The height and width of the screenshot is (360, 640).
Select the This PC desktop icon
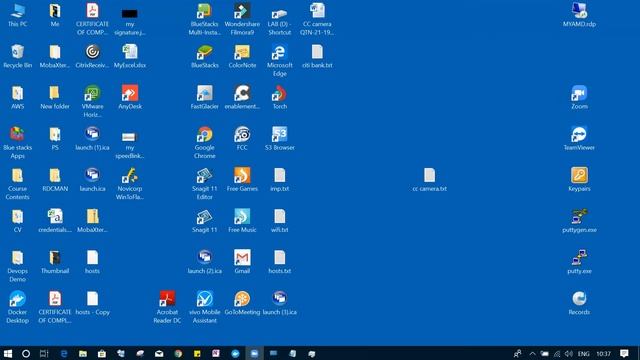tap(18, 16)
